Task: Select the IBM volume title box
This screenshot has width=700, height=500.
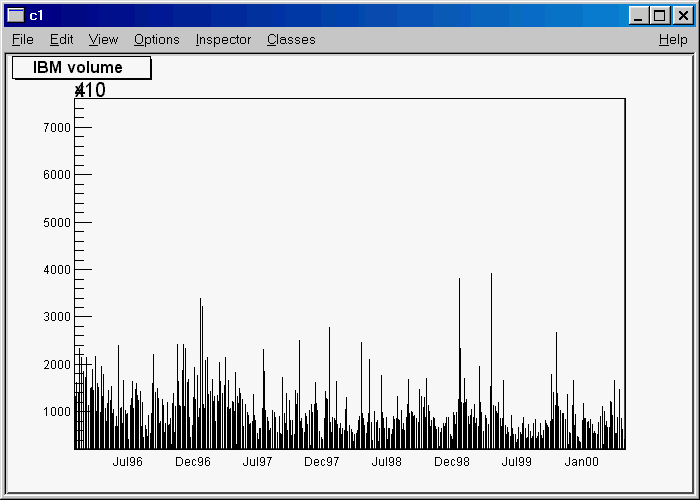Action: pyautogui.click(x=80, y=68)
